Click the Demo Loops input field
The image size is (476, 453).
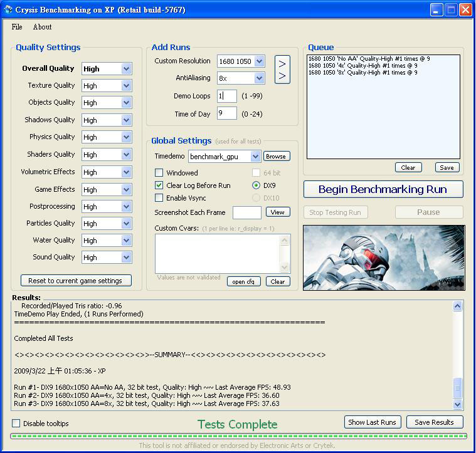tap(227, 96)
